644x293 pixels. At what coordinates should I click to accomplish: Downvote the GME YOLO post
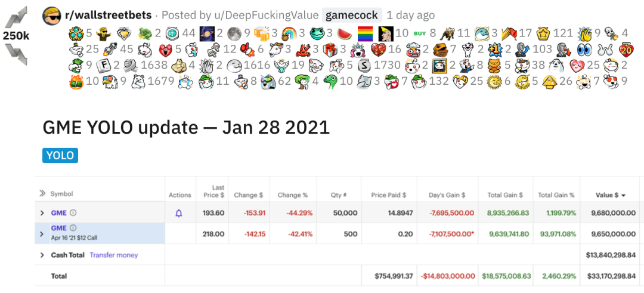(x=16, y=54)
